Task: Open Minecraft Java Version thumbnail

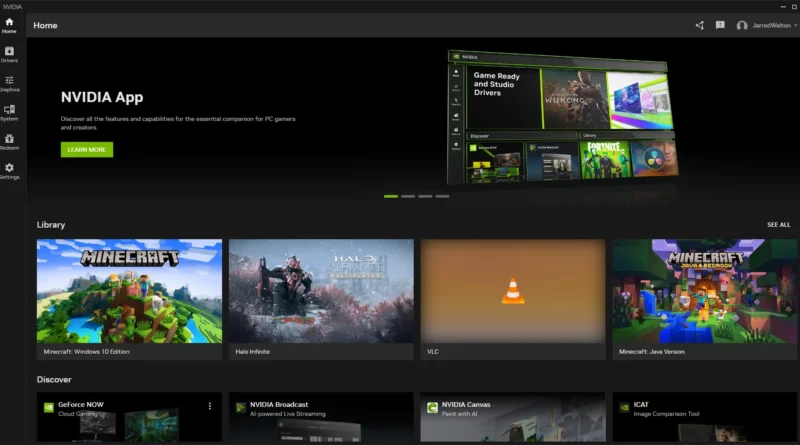Action: 705,291
